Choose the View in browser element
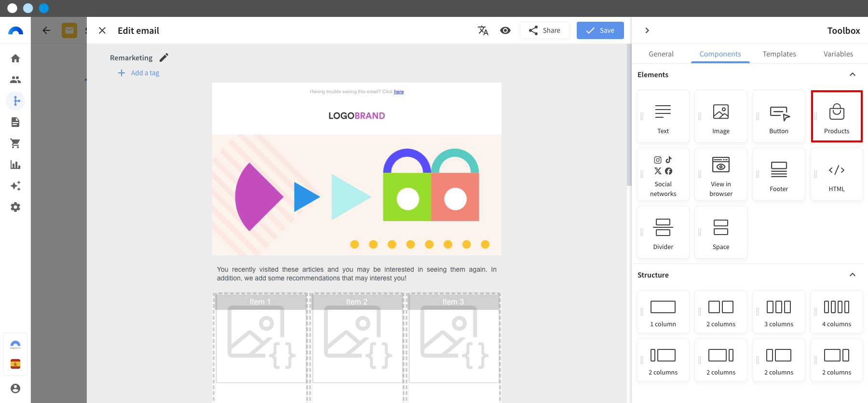This screenshot has width=868, height=403. pyautogui.click(x=721, y=174)
